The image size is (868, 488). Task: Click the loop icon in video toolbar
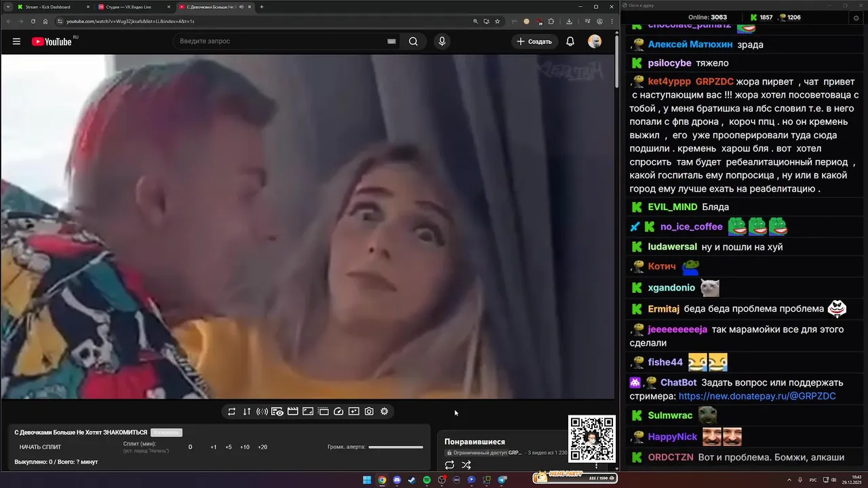pos(231,411)
